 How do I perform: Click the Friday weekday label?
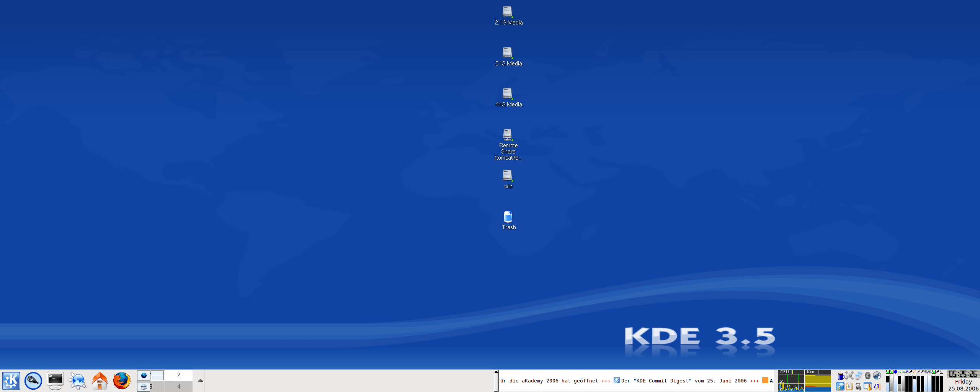point(963,382)
